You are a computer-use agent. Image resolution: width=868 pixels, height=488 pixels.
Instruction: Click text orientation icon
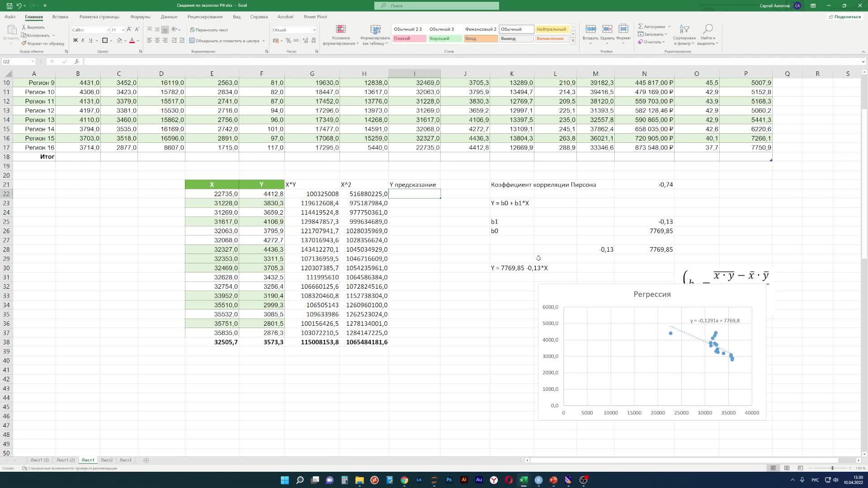(175, 29)
